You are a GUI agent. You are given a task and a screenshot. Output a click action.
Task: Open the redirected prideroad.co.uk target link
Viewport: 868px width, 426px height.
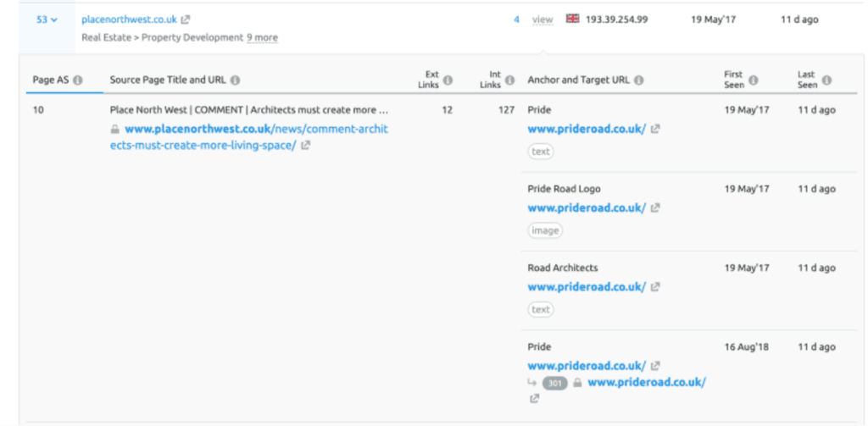point(647,382)
